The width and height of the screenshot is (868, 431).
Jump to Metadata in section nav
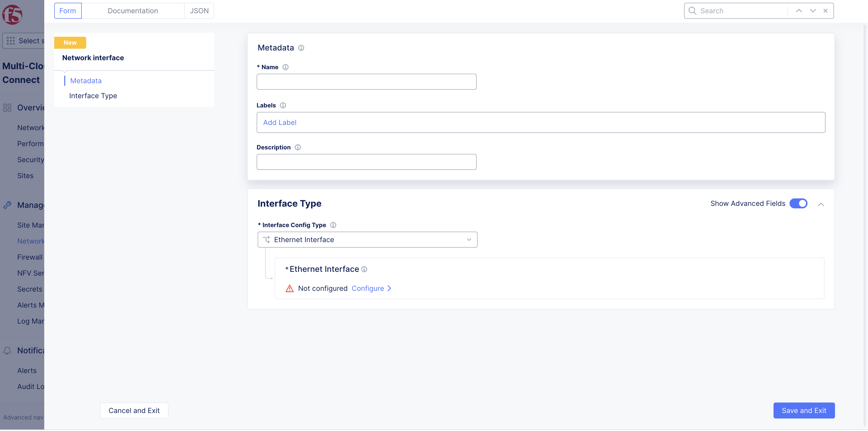coord(86,81)
